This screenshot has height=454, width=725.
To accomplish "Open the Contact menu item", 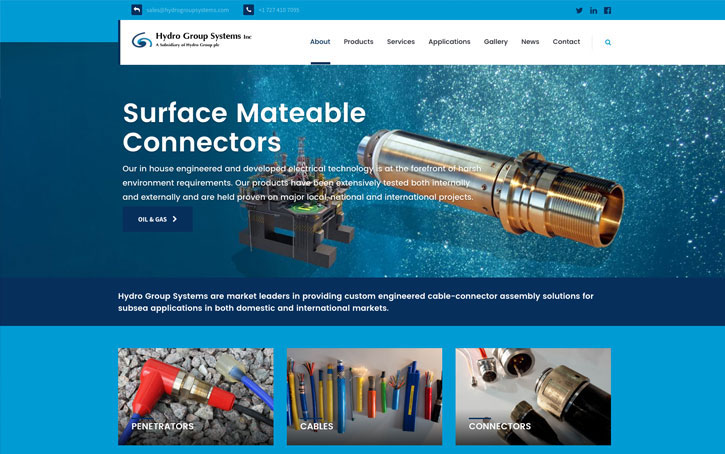I will [x=566, y=42].
